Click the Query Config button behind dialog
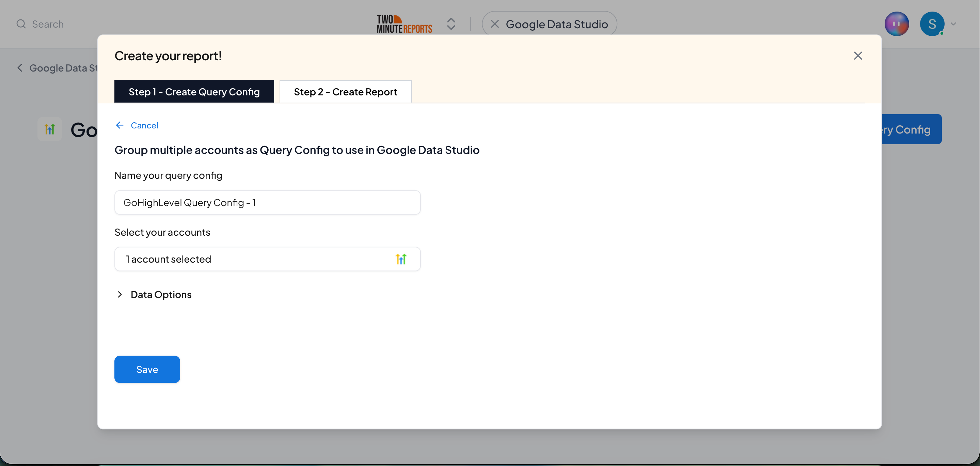980x466 pixels. (912, 129)
